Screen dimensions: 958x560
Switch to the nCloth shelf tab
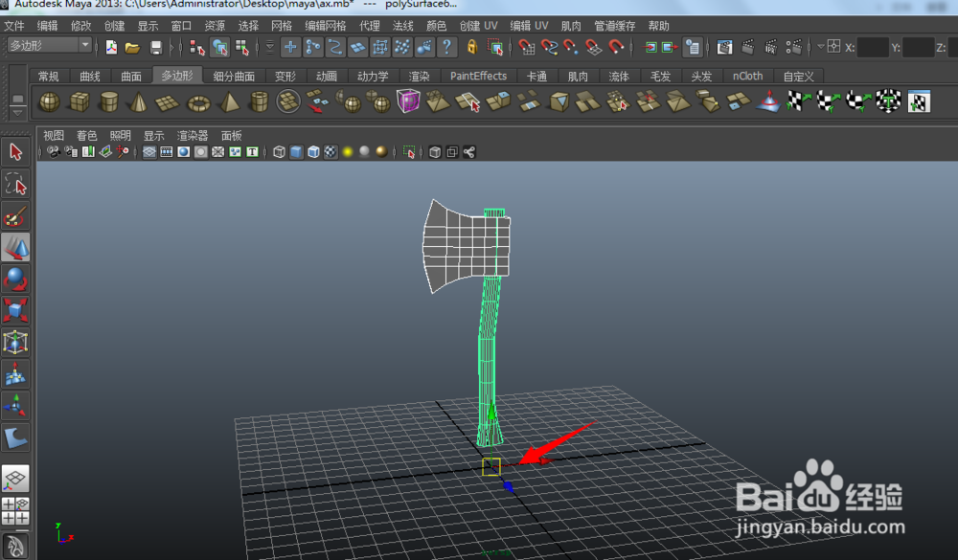(x=748, y=76)
